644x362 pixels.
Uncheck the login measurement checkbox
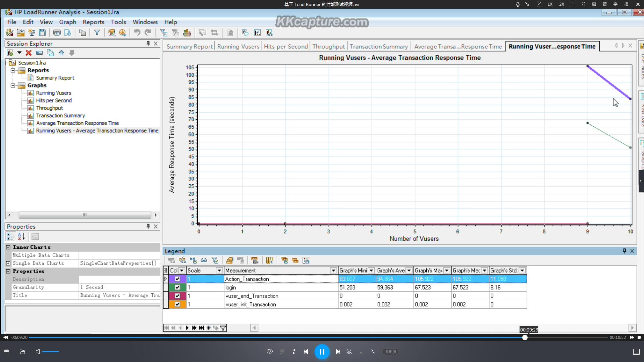pos(177,287)
